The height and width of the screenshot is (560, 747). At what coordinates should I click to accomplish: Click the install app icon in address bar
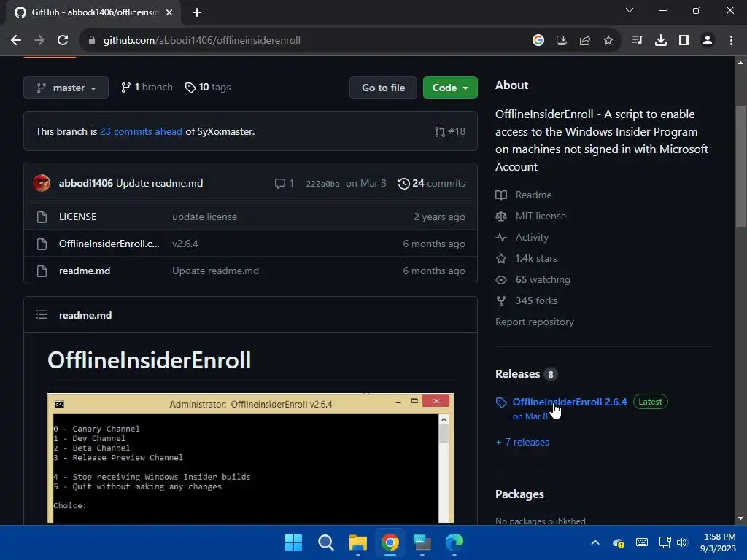[561, 41]
